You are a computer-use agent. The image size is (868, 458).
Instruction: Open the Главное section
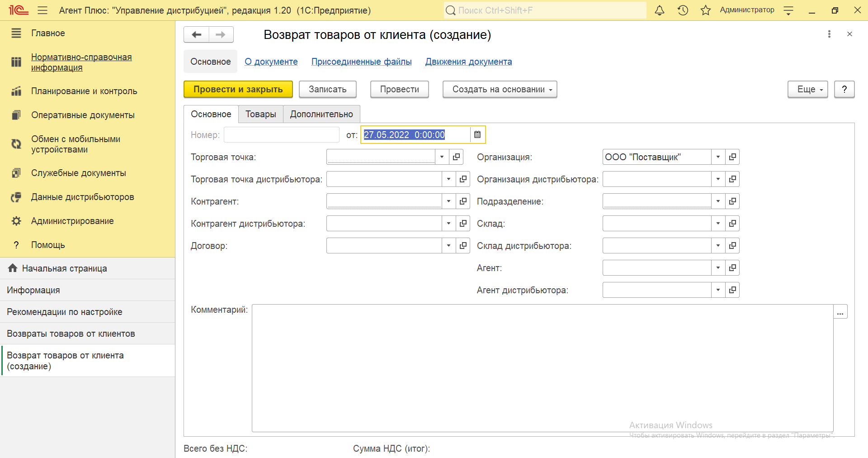[48, 33]
